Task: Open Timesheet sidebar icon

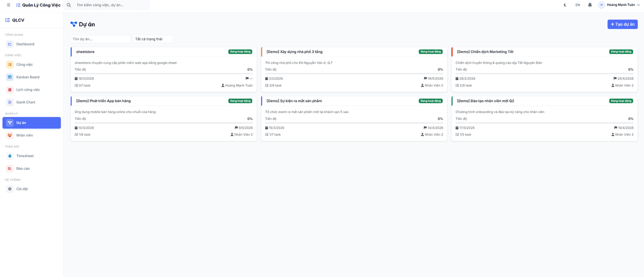Action: [x=10, y=156]
